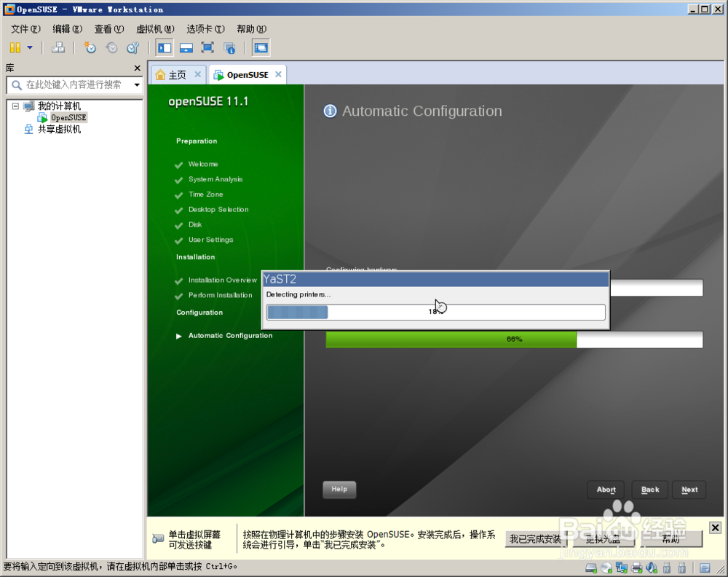Screen dimensions: 728x577
Task: Click 我已完成安装 button
Action: [535, 539]
